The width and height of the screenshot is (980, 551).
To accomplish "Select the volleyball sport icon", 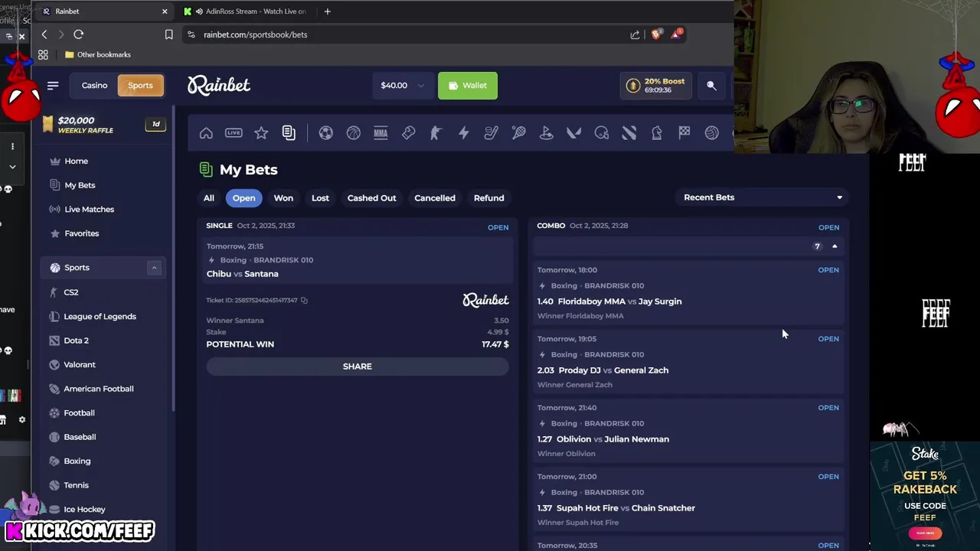I will (711, 133).
